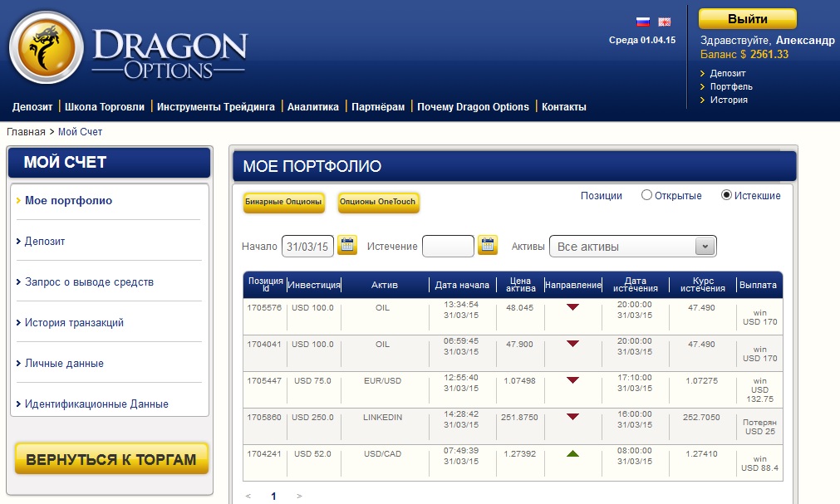This screenshot has height=504, width=840.
Task: Open Инструменты Трейдинга in the top menu
Action: click(x=215, y=106)
